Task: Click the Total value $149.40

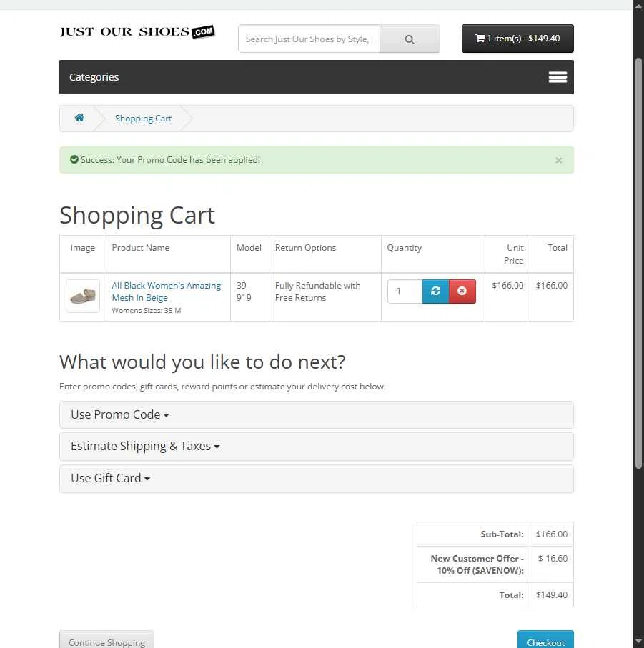Action: [551, 594]
